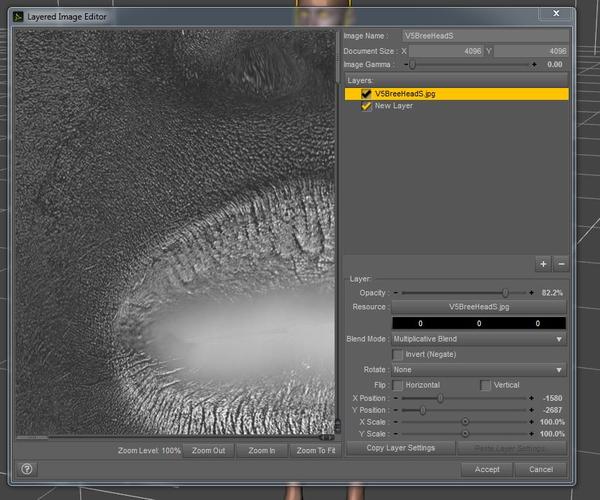Enable Flip Horizontal checkbox
Screen dimensions: 600x500
pos(398,385)
